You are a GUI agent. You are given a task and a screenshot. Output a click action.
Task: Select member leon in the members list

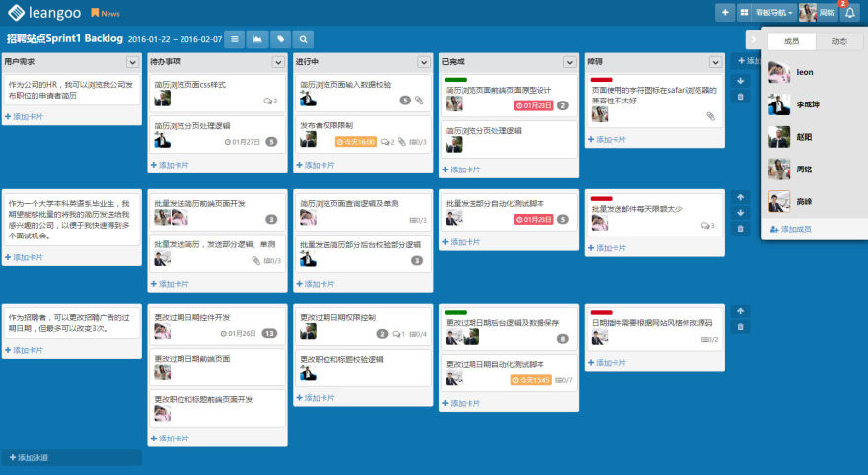click(805, 73)
